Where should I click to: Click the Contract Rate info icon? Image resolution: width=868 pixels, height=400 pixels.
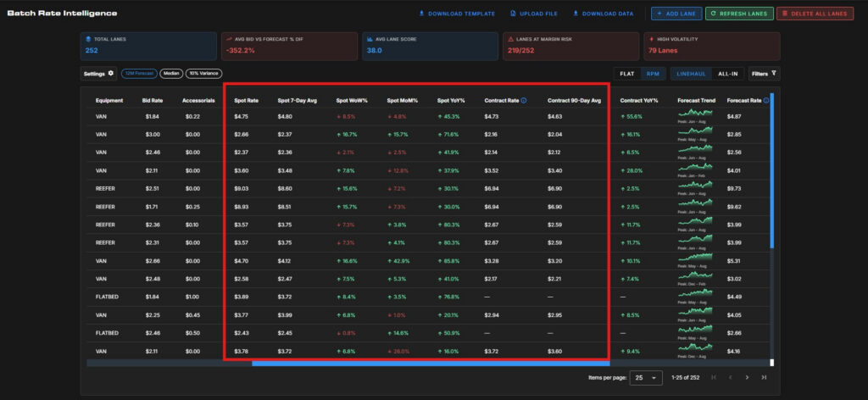pyautogui.click(x=524, y=101)
